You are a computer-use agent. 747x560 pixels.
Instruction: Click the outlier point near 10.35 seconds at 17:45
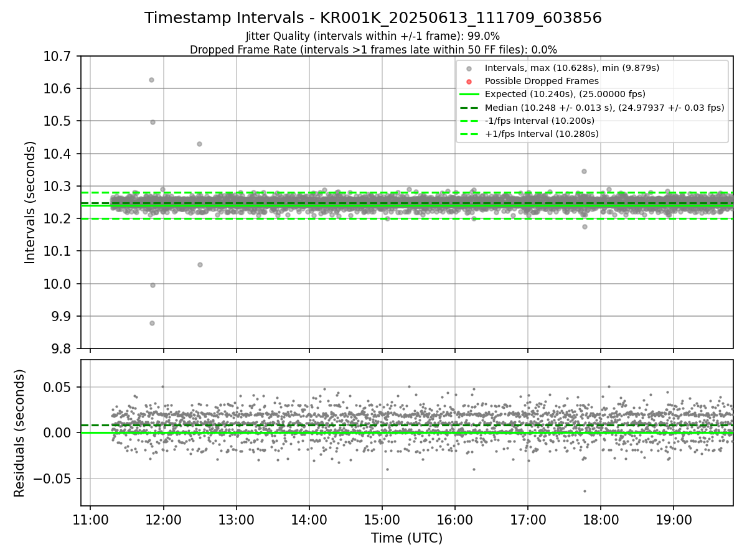pyautogui.click(x=584, y=171)
